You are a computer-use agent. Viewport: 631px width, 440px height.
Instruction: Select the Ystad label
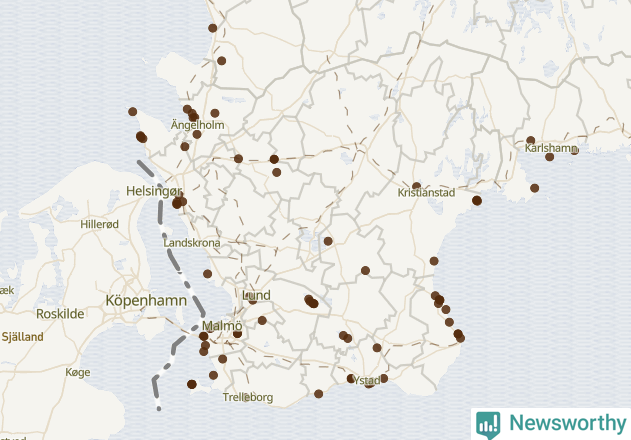pyautogui.click(x=367, y=380)
